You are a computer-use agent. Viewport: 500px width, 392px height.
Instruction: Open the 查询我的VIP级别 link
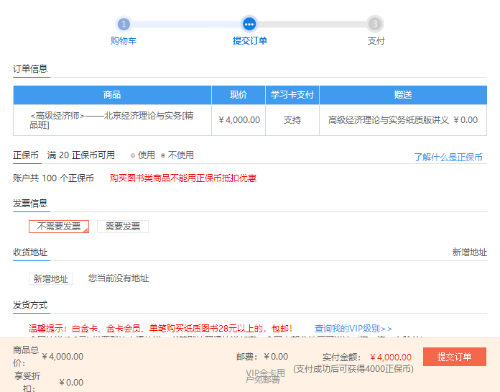(x=353, y=329)
